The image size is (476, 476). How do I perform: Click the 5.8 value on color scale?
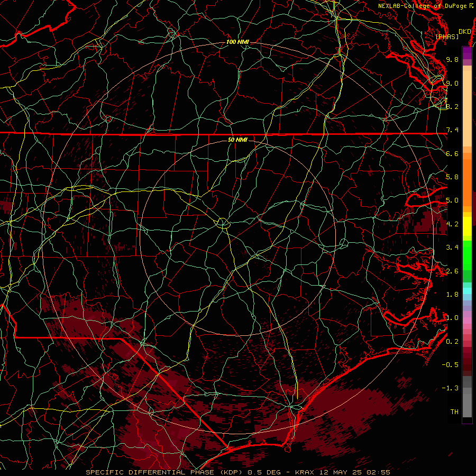coord(452,177)
